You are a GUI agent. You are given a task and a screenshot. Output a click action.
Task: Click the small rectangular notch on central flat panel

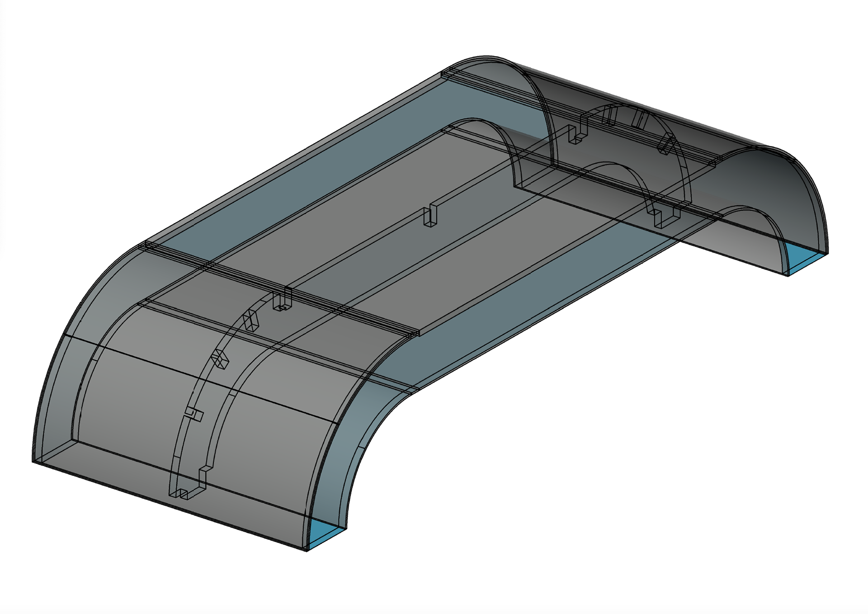[x=430, y=216]
